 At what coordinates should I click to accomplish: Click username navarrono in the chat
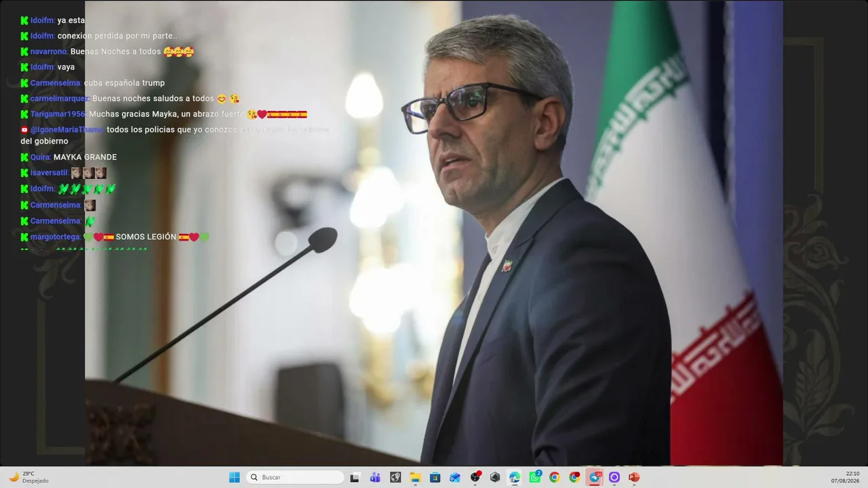[x=49, y=52]
